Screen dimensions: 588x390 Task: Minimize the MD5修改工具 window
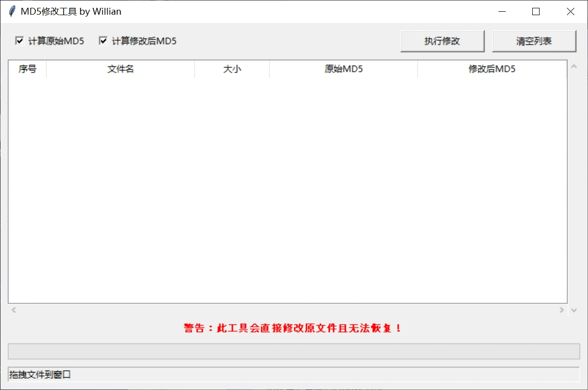[501, 11]
